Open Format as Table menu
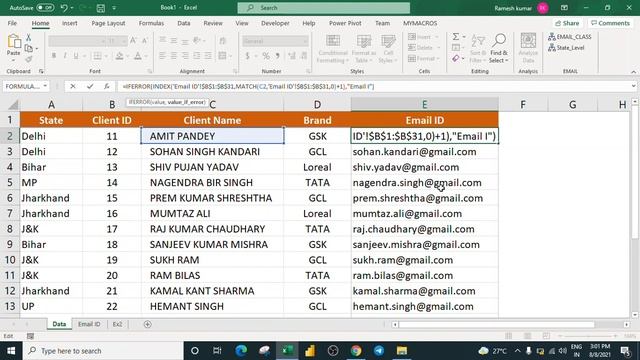 coord(363,49)
